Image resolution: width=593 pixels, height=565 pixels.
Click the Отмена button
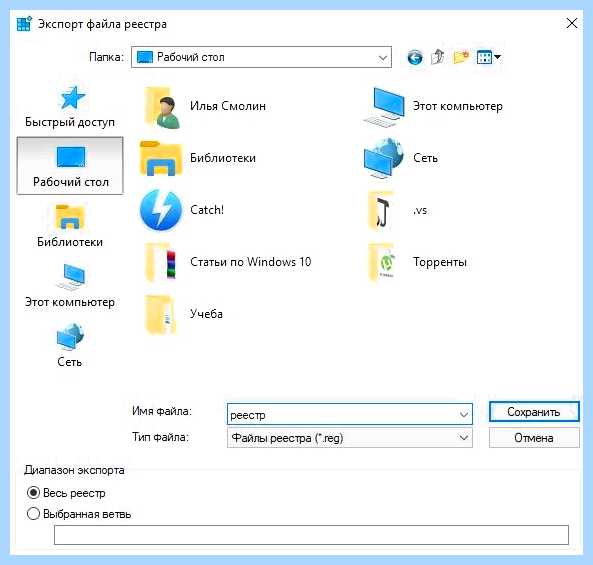[534, 438]
